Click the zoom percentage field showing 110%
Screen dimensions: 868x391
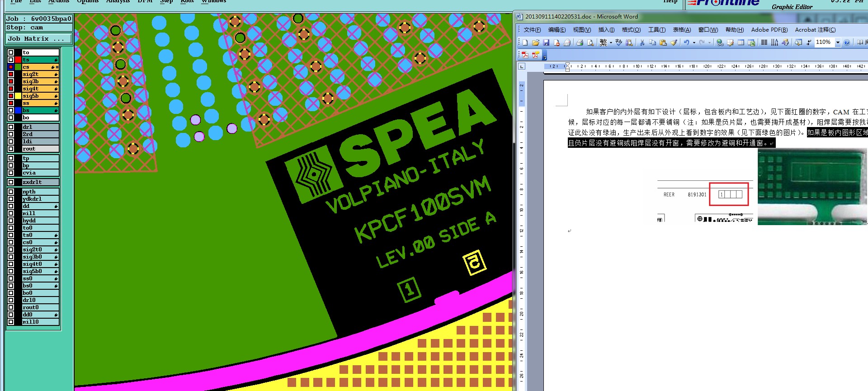(x=824, y=42)
